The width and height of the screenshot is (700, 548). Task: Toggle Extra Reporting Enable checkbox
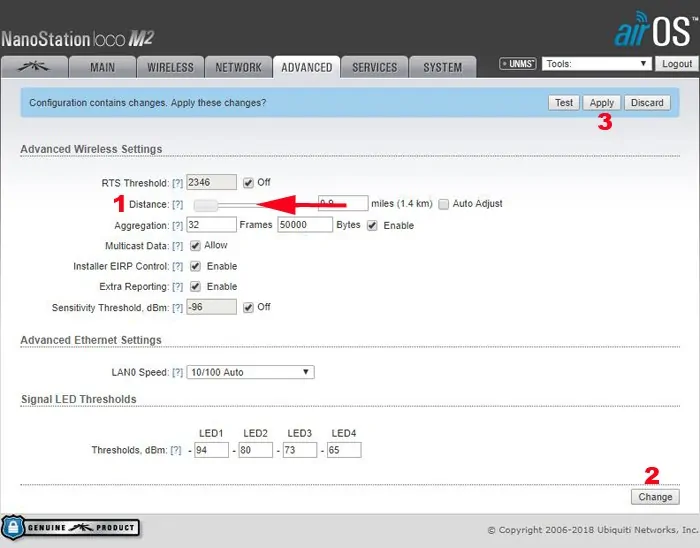(x=195, y=286)
